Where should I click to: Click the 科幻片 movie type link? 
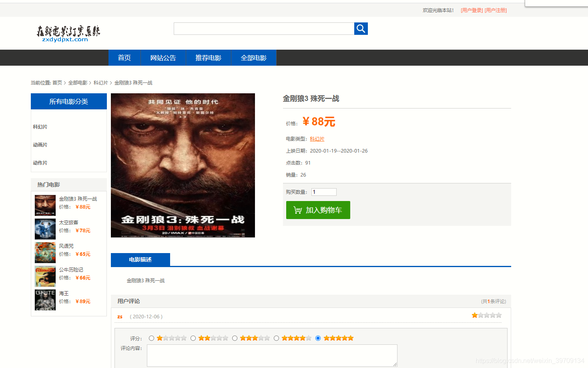(x=317, y=139)
